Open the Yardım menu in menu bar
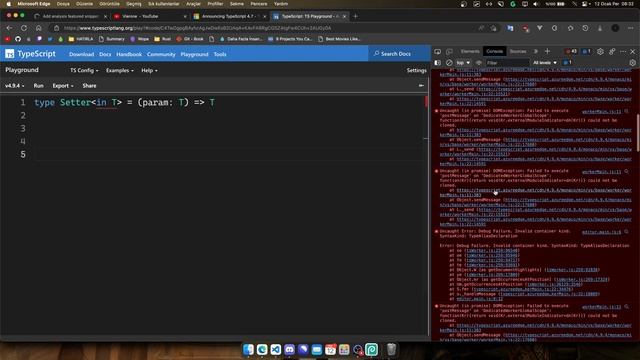Screen dimensions: 640x360 coord(280,4)
